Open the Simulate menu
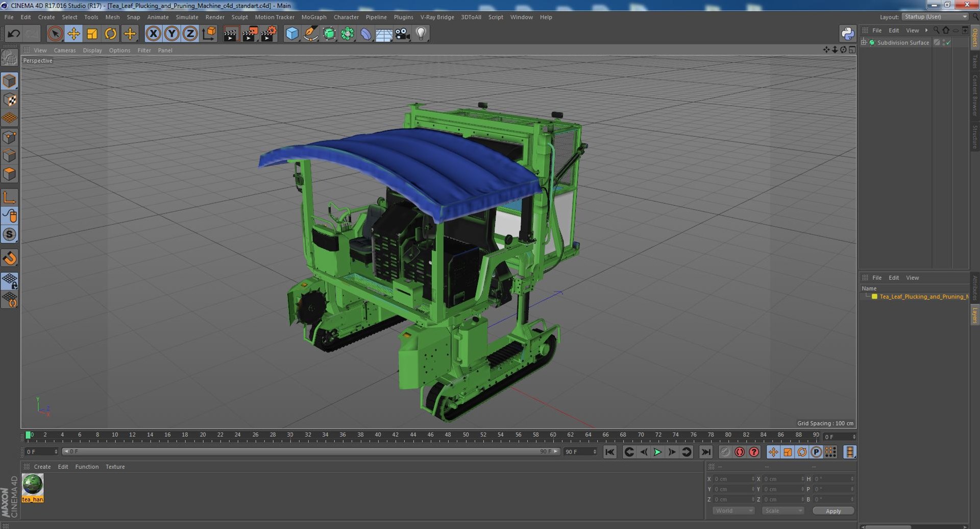The height and width of the screenshot is (529, 980). (187, 17)
